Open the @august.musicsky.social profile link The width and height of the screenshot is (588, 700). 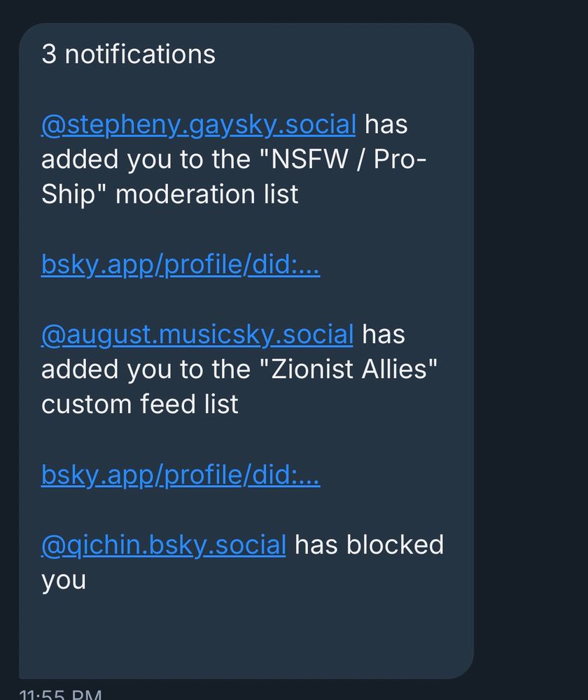click(197, 335)
